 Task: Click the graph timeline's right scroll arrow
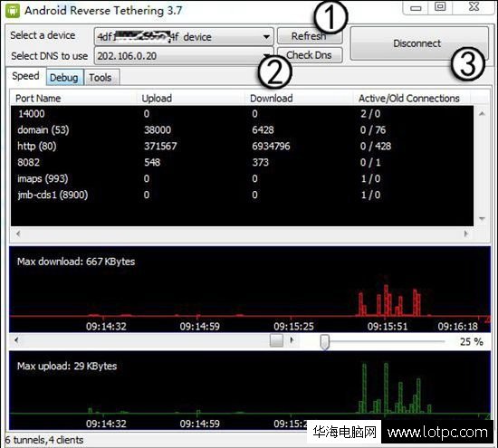[x=292, y=340]
